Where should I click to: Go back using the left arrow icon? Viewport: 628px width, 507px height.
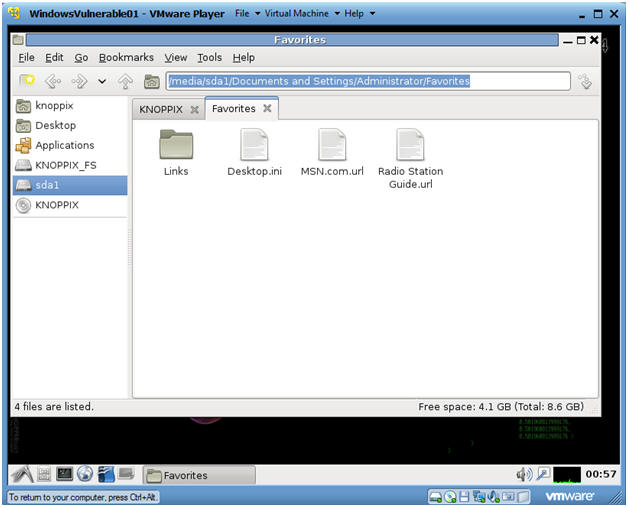coord(53,81)
